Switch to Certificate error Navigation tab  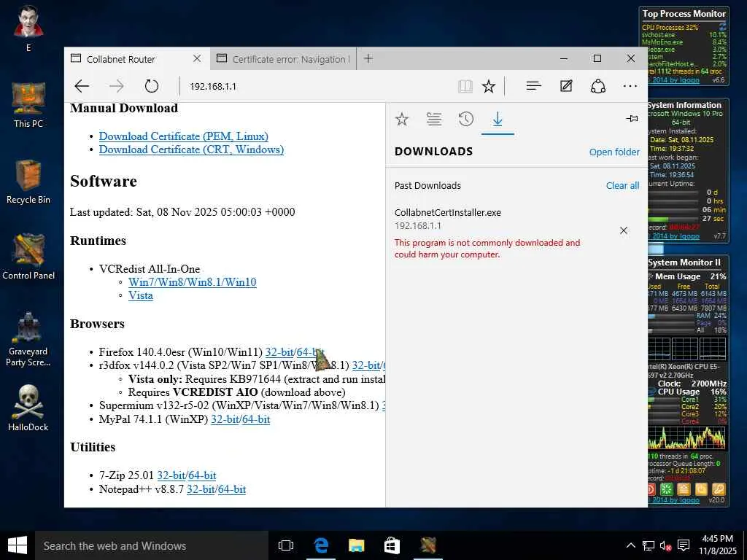click(283, 59)
